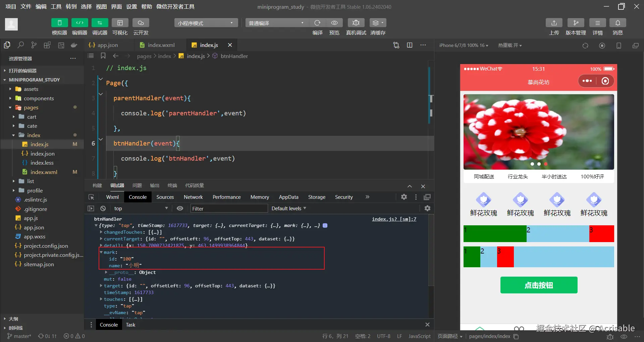The width and height of the screenshot is (644, 342).
Task: Open the 设置 menu
Action: coord(131,7)
